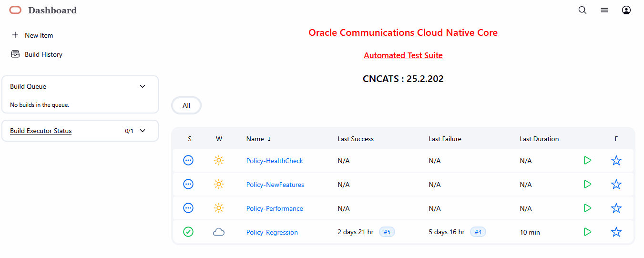Click Policy-NewFeatures sunny weather icon

click(219, 184)
